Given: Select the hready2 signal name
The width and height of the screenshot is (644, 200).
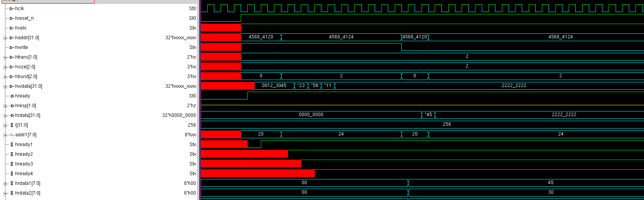Looking at the screenshot, I should pos(24,154).
